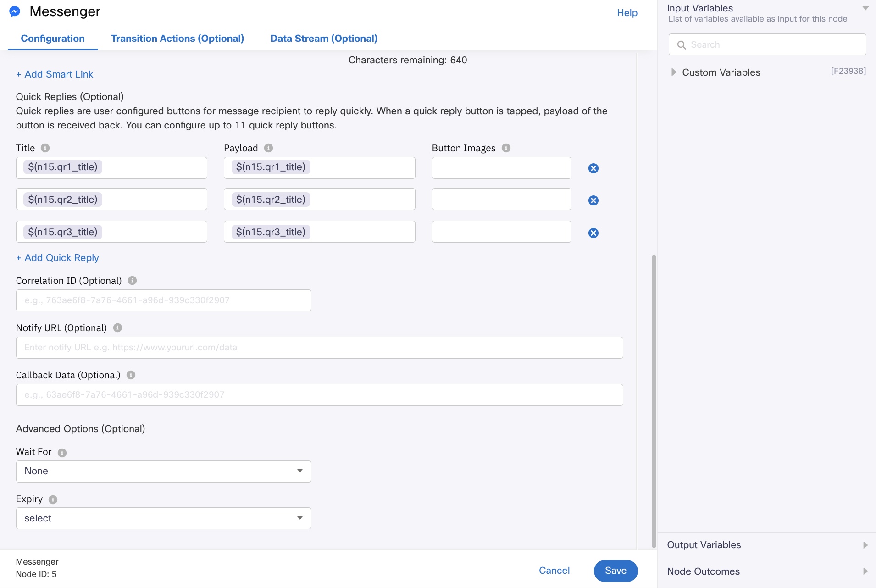Image resolution: width=876 pixels, height=588 pixels.
Task: Click third row Payload field qr3_title
Action: pos(319,232)
